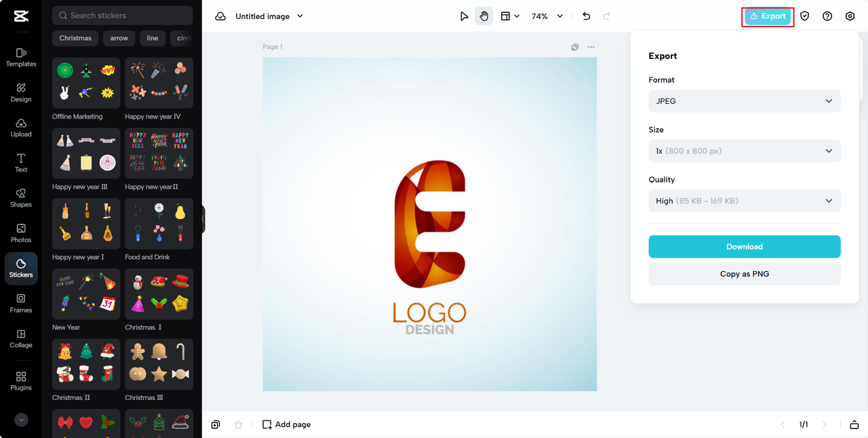
Task: Select the arrow tag chip
Action: point(119,38)
